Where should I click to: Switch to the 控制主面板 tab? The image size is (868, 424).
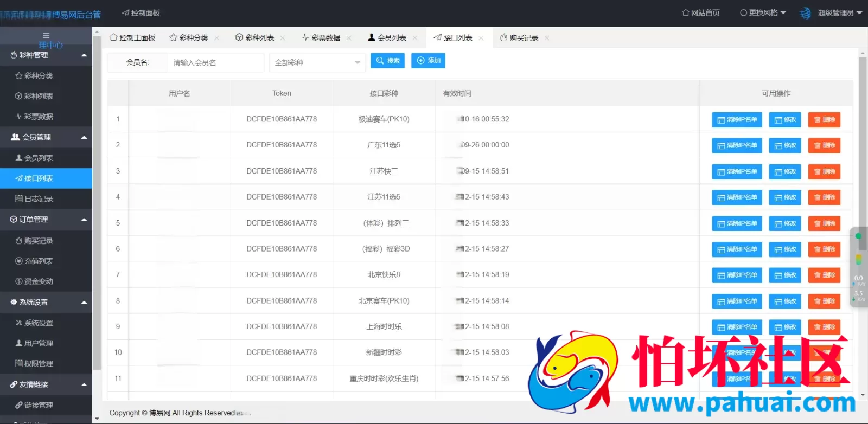pyautogui.click(x=132, y=37)
